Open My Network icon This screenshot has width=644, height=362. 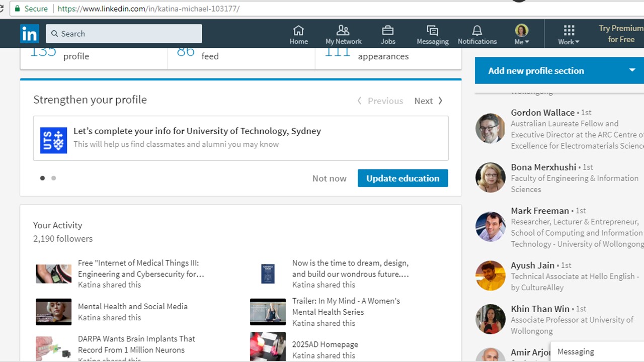coord(343,34)
